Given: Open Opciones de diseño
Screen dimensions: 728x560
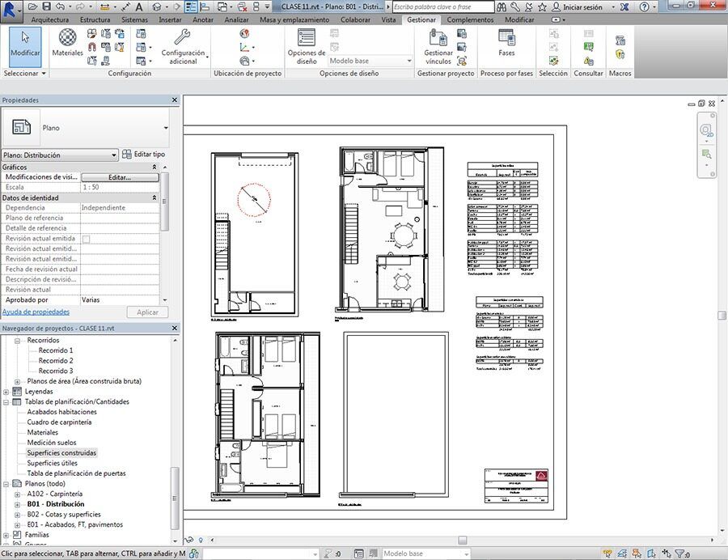Looking at the screenshot, I should pyautogui.click(x=306, y=46).
